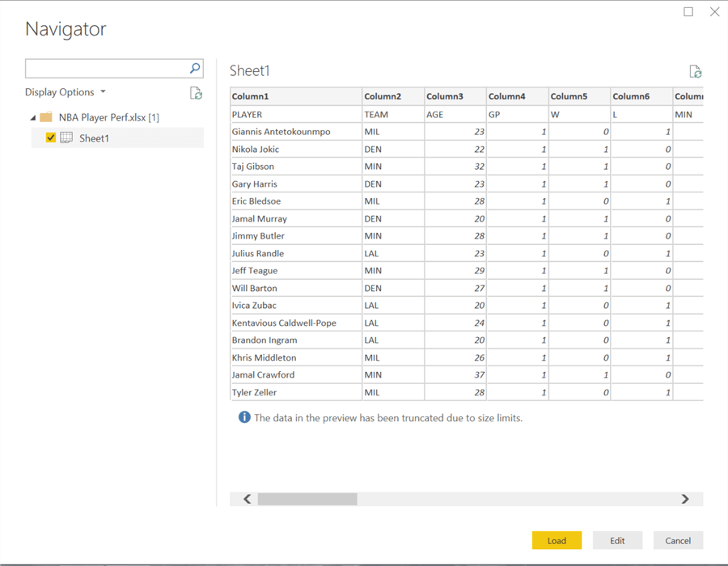The image size is (728, 566).
Task: Click the NBA Player Perf.xlsx folder icon
Action: [46, 117]
